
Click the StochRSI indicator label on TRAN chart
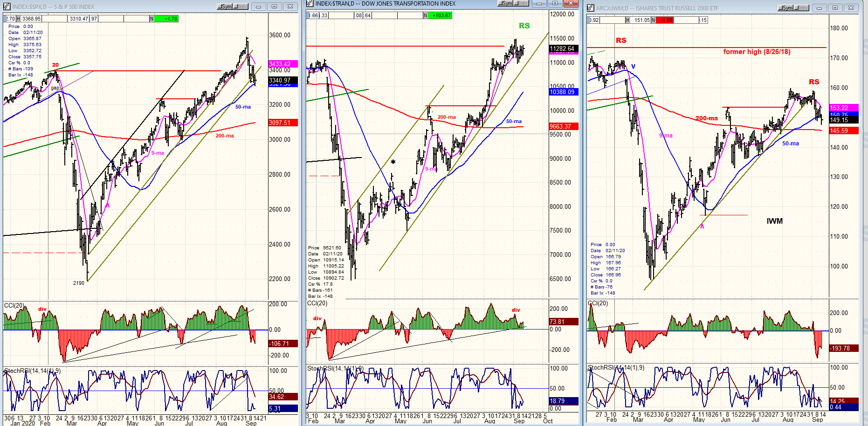pos(335,369)
